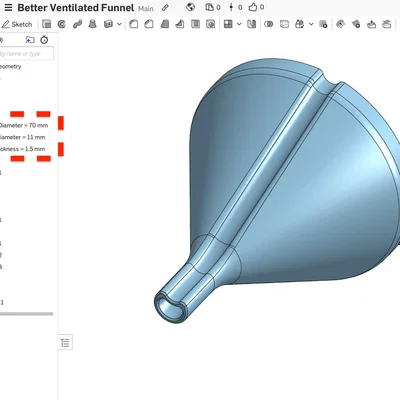Click the Better Ventilated Funnel document title
400x400 pixels.
[x=76, y=8]
